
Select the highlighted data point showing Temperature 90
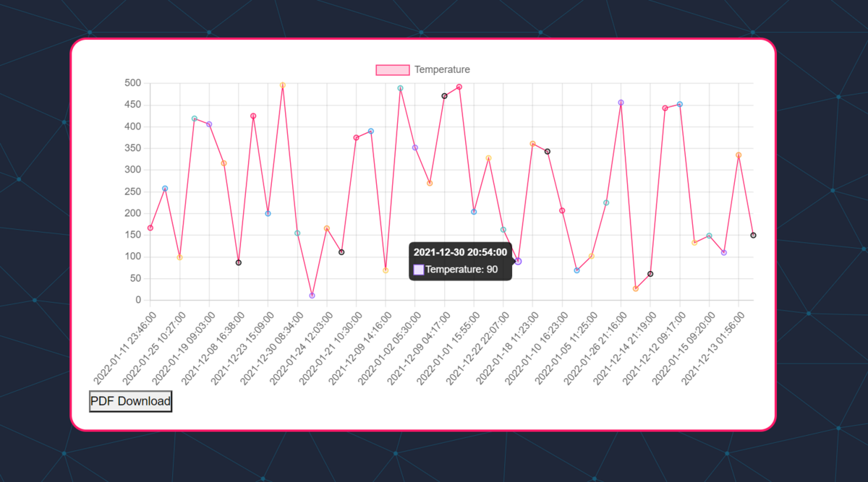[518, 261]
